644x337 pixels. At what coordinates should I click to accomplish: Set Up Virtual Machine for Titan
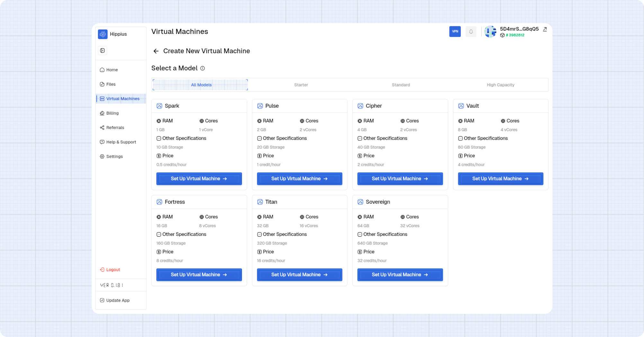point(299,274)
